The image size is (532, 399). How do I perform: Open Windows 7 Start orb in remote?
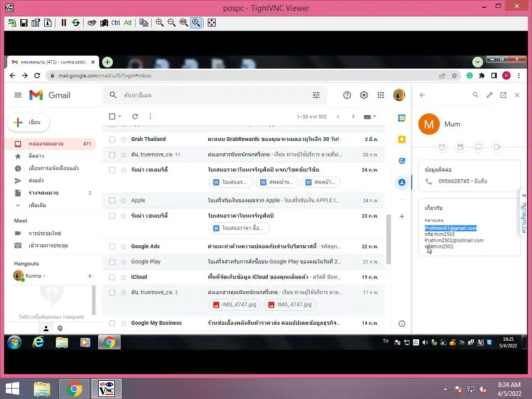(x=14, y=342)
